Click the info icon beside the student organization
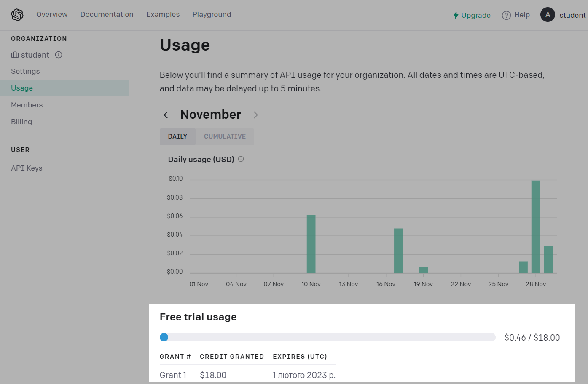 point(58,55)
